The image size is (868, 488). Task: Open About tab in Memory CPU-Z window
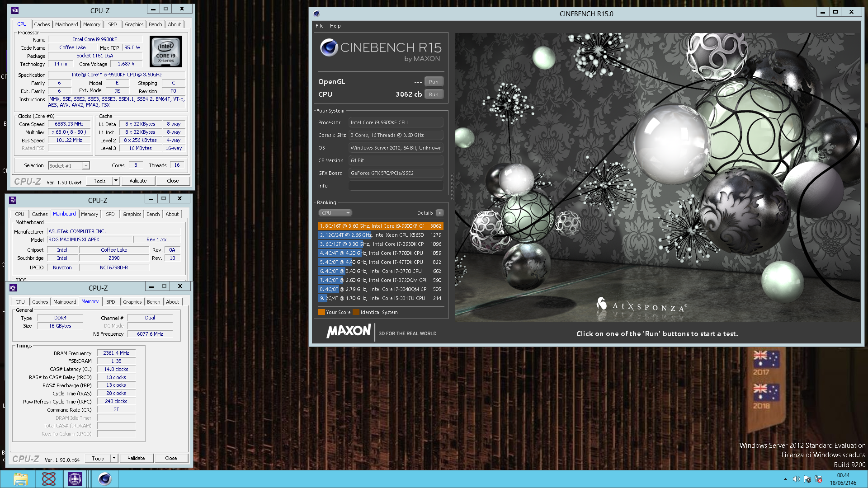click(173, 302)
